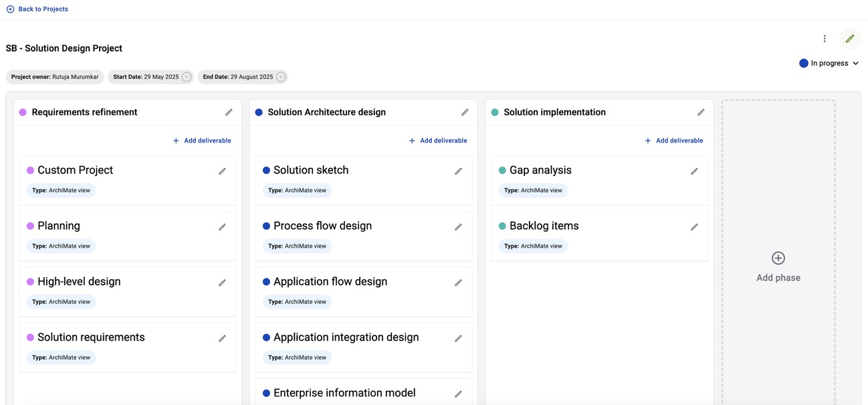Viewport: 868px width, 405px height.
Task: Edit the High-level design deliverable
Action: point(222,282)
